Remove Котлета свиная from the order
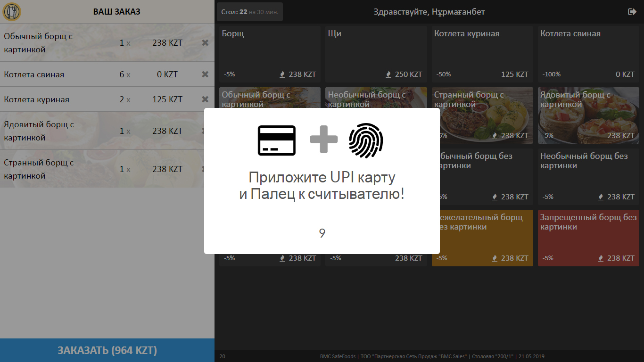644x362 pixels. pos(205,74)
